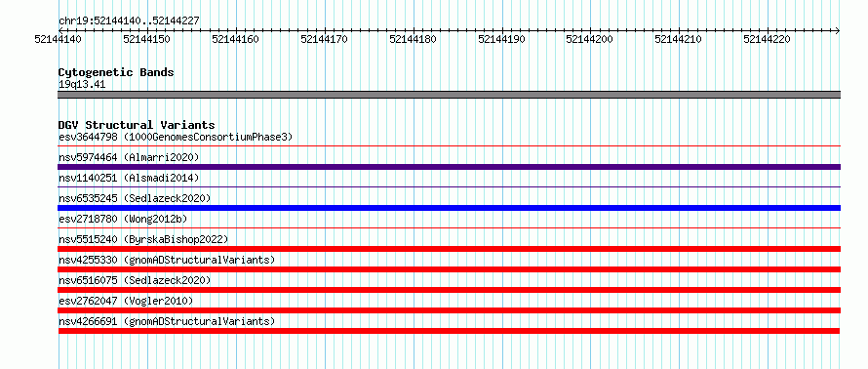Open variant nsv1140251 Alsmadi2014 label
Image resolution: width=868 pixels, height=369 pixels.
point(129,178)
